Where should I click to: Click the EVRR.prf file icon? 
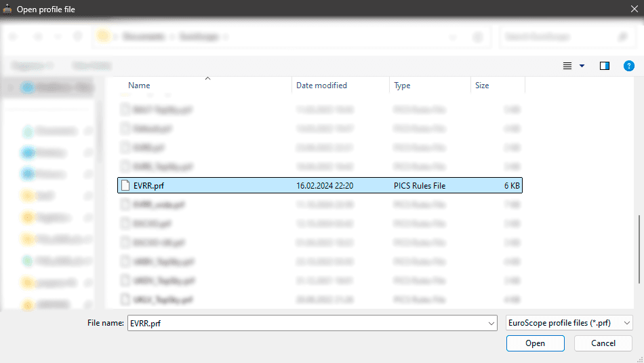point(125,185)
